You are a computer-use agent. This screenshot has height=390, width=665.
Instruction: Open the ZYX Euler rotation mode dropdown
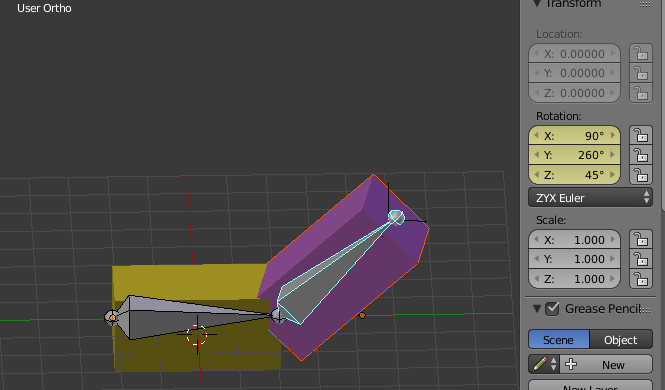pos(590,198)
